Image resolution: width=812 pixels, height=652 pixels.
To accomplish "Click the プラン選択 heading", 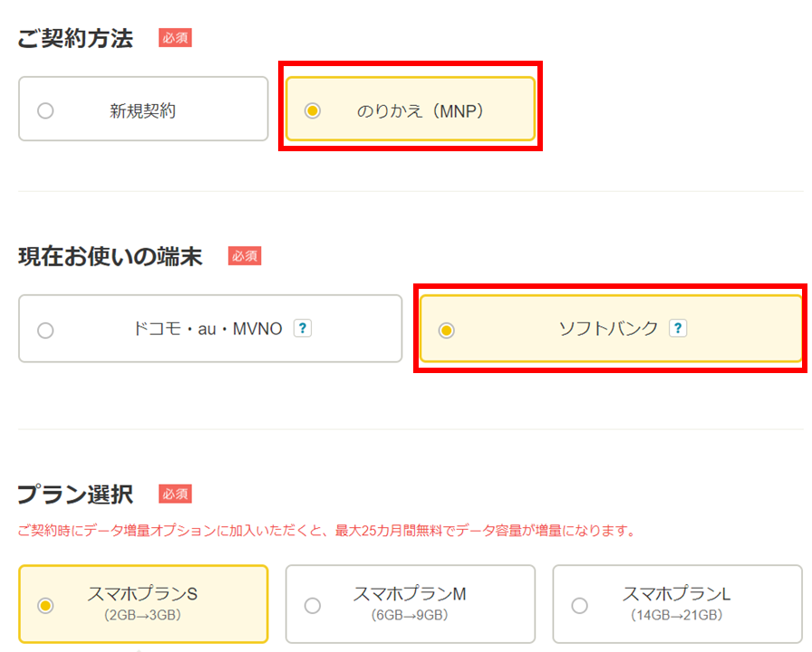I will 75,494.
